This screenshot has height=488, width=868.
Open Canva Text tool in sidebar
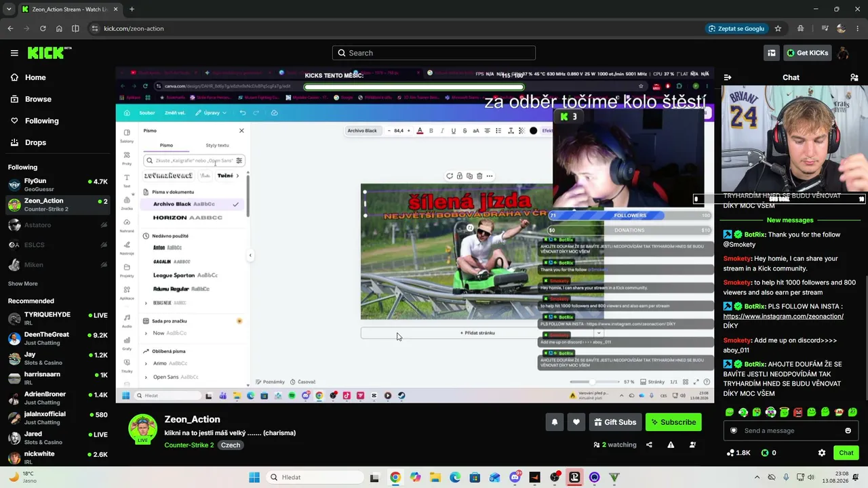coord(127,180)
